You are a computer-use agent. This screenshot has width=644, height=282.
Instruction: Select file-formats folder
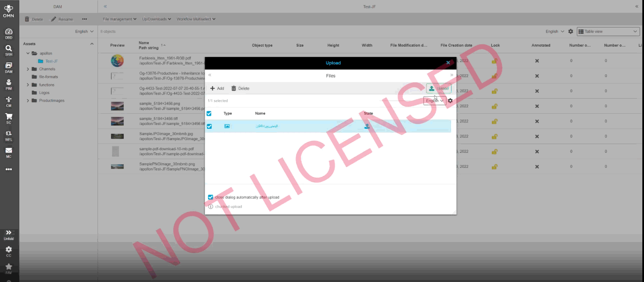click(x=48, y=77)
